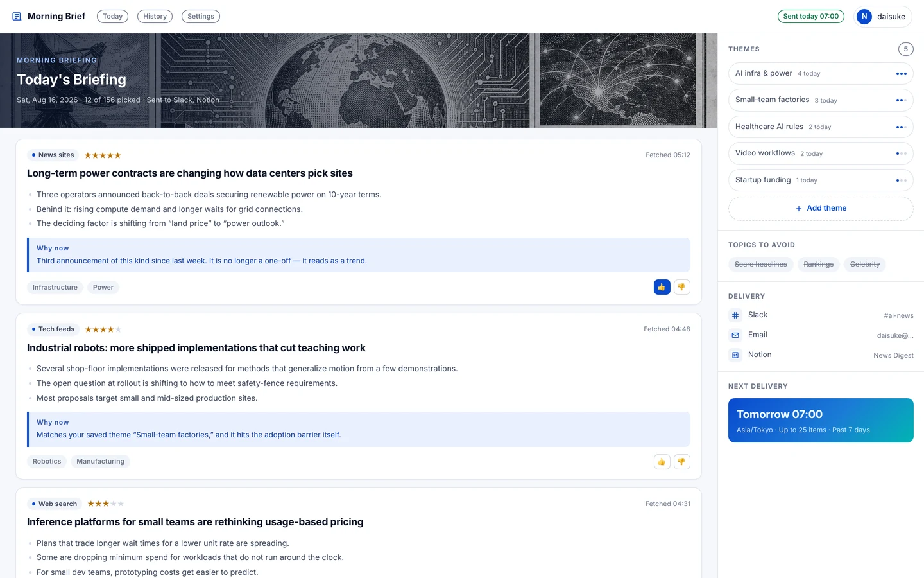The image size is (924, 578).
Task: Click the five-star rating on News sites article
Action: click(x=103, y=155)
